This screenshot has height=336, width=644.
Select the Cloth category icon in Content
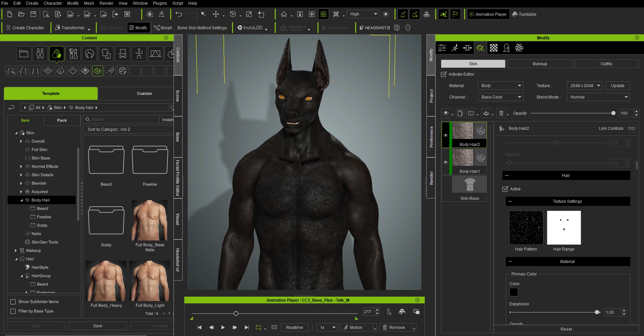(106, 53)
